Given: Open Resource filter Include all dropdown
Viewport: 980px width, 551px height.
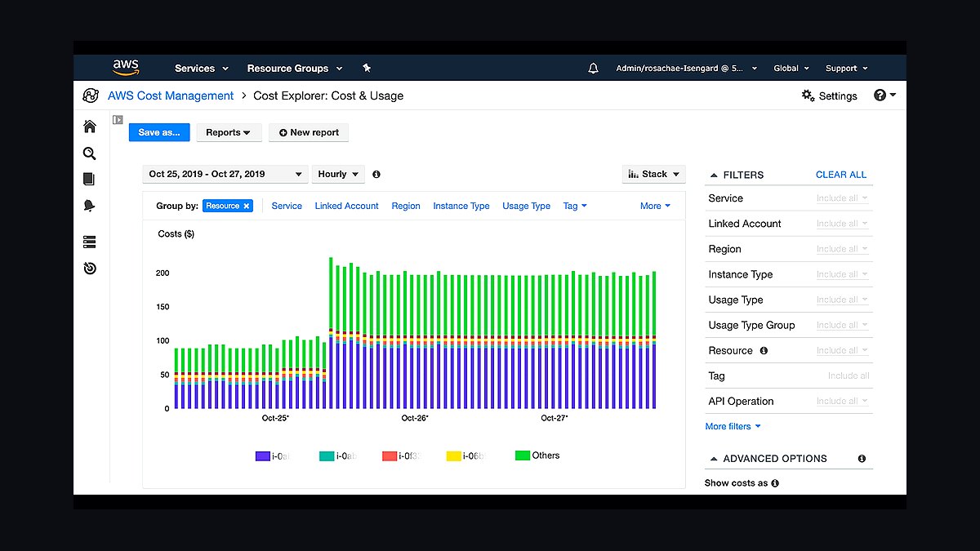Looking at the screenshot, I should [x=843, y=350].
